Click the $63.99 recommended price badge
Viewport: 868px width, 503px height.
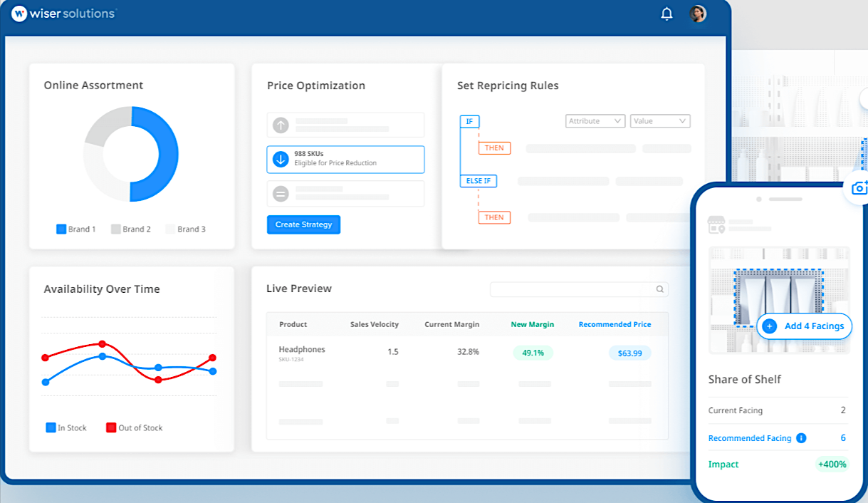click(629, 353)
